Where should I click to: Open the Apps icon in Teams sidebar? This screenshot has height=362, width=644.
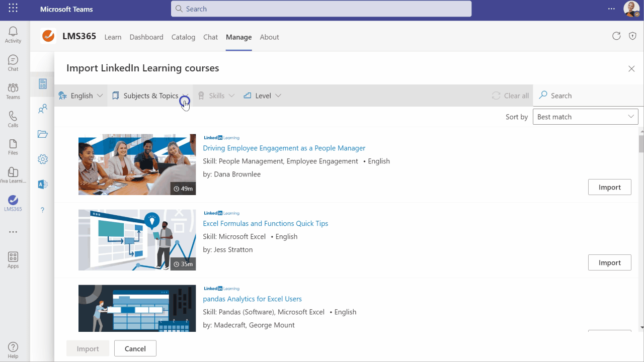click(x=13, y=260)
